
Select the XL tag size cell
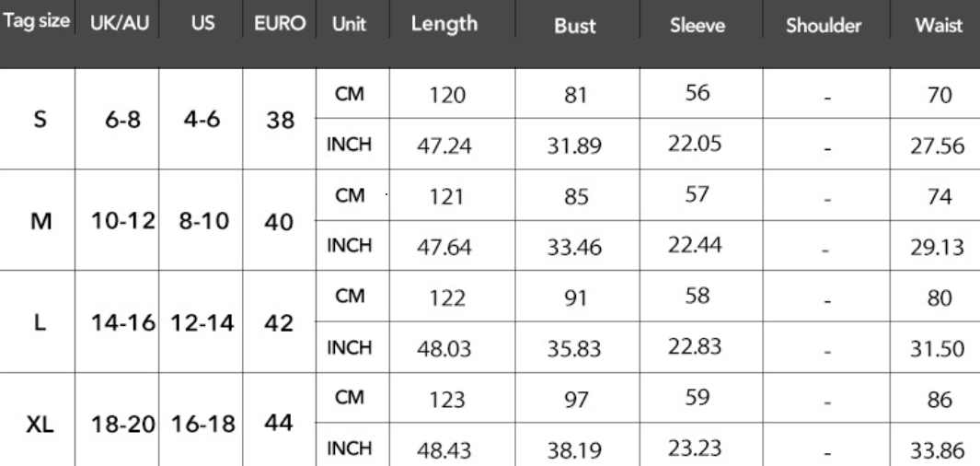pyautogui.click(x=40, y=425)
